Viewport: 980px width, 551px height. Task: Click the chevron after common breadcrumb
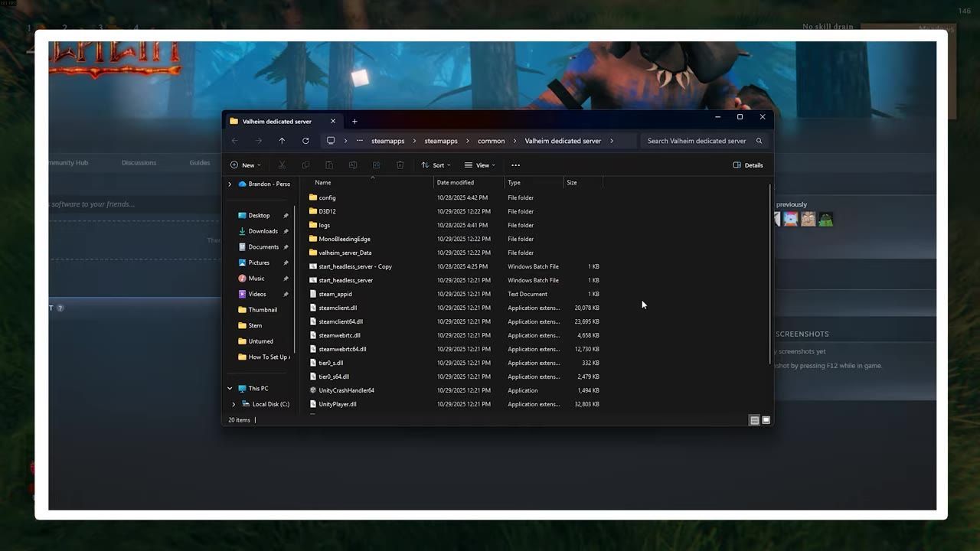515,141
